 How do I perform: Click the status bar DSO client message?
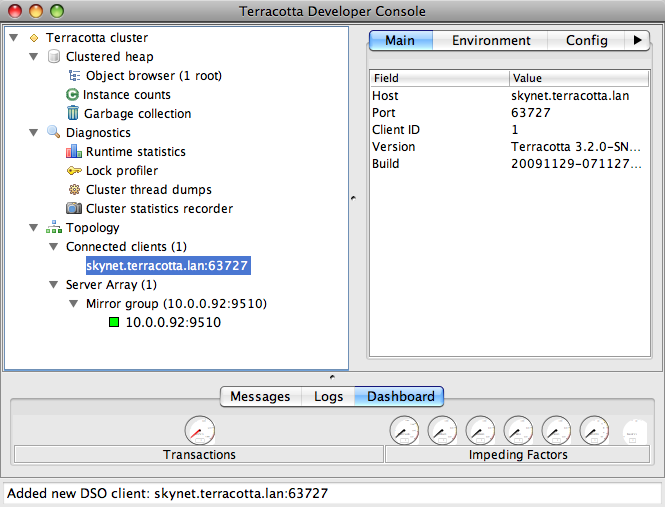[x=168, y=493]
